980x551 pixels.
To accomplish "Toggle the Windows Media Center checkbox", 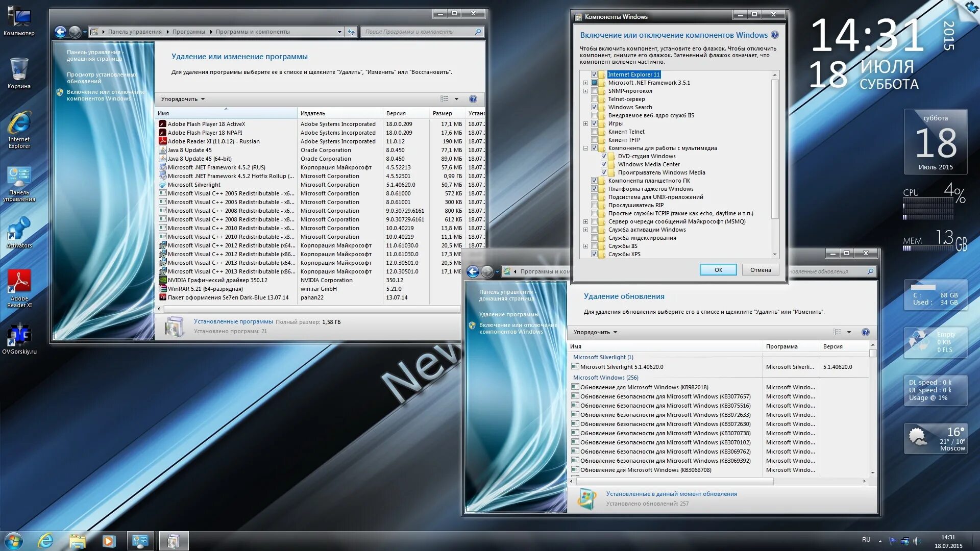I will pos(604,164).
